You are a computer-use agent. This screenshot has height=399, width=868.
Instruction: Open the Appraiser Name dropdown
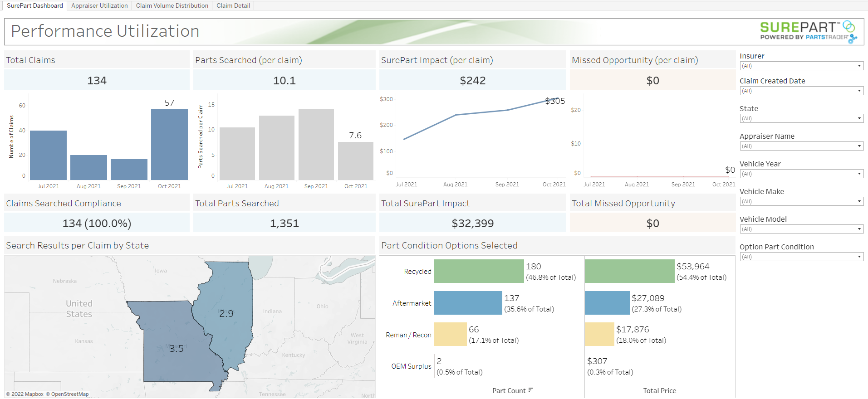pos(801,146)
